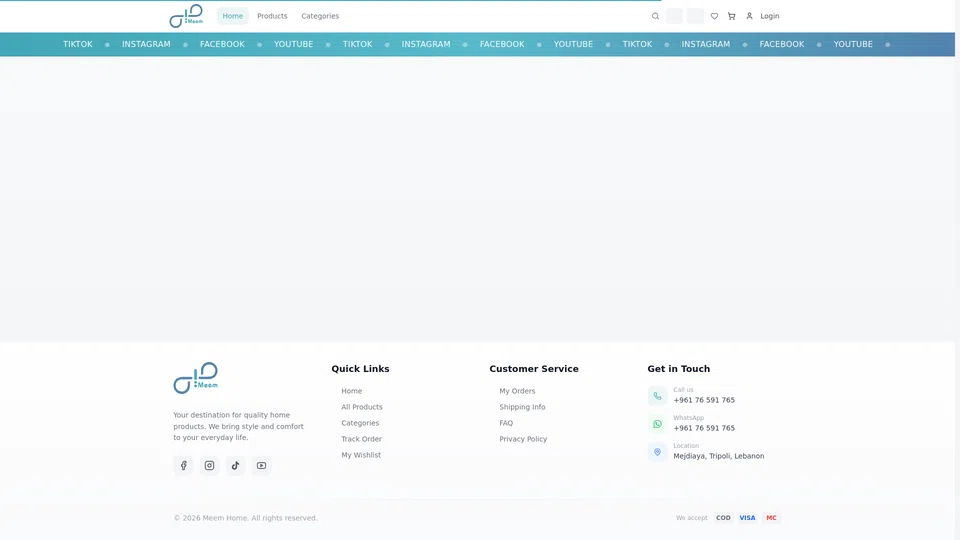Click the Get in Touch heading
Viewport: 960px width, 540px height.
click(x=678, y=369)
